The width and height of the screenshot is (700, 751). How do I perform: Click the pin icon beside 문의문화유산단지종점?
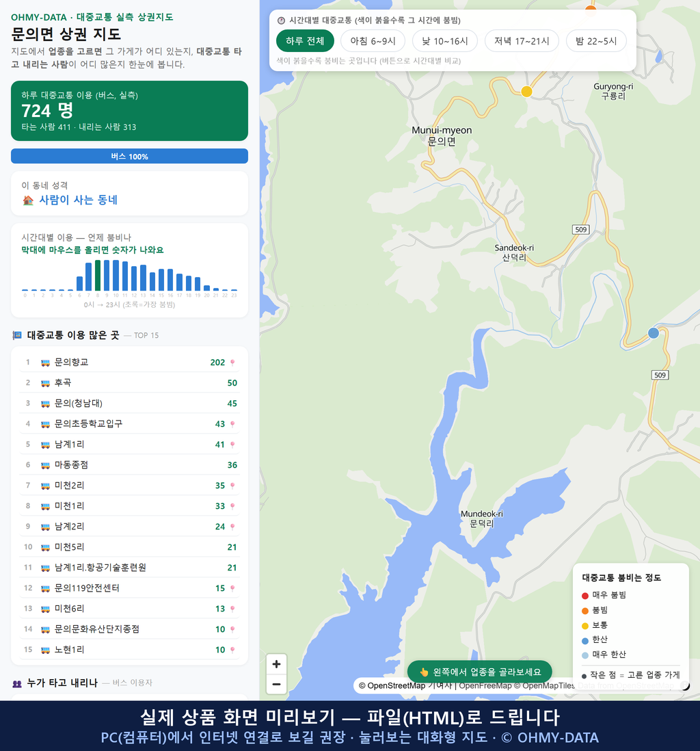232,629
